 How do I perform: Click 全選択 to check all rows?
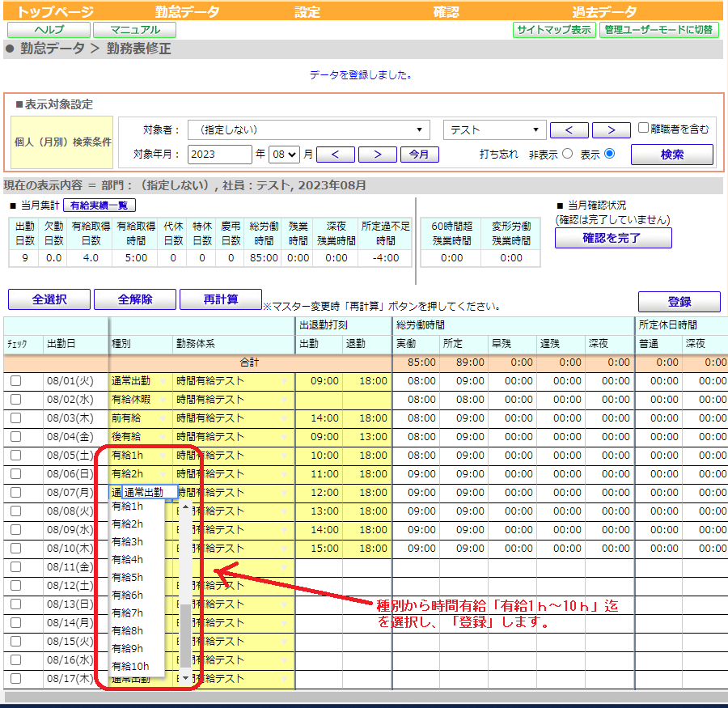coord(49,299)
